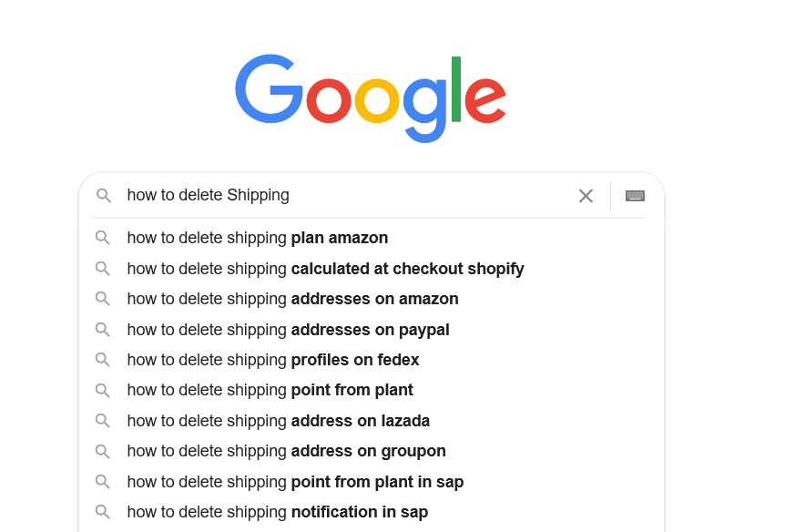This screenshot has height=532, width=785.
Task: Click magnifier icon beside 'profiles on fedex' suggestion
Action: (103, 360)
